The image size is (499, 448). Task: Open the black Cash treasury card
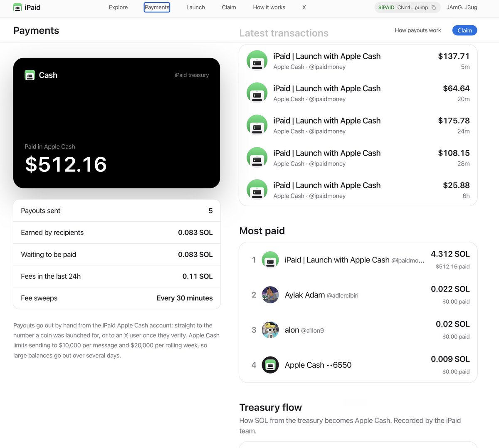(x=116, y=123)
